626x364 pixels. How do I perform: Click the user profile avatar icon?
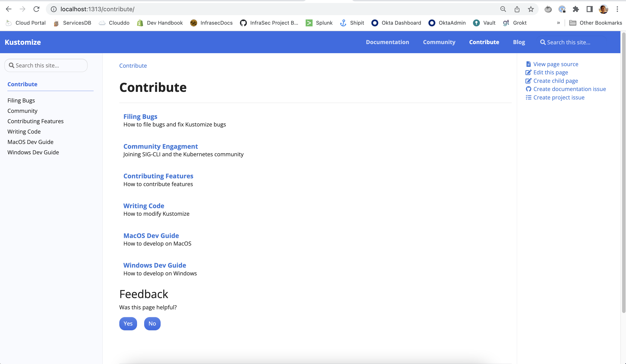(x=603, y=9)
